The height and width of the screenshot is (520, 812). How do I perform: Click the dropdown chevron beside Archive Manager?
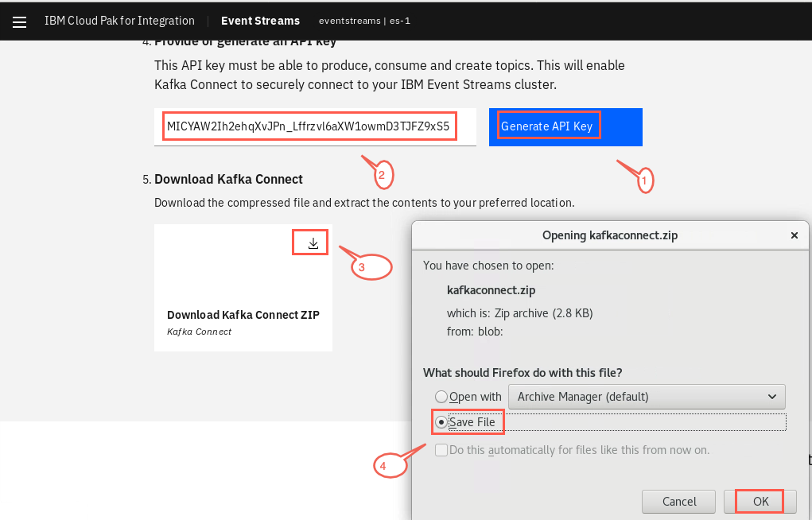tap(771, 397)
